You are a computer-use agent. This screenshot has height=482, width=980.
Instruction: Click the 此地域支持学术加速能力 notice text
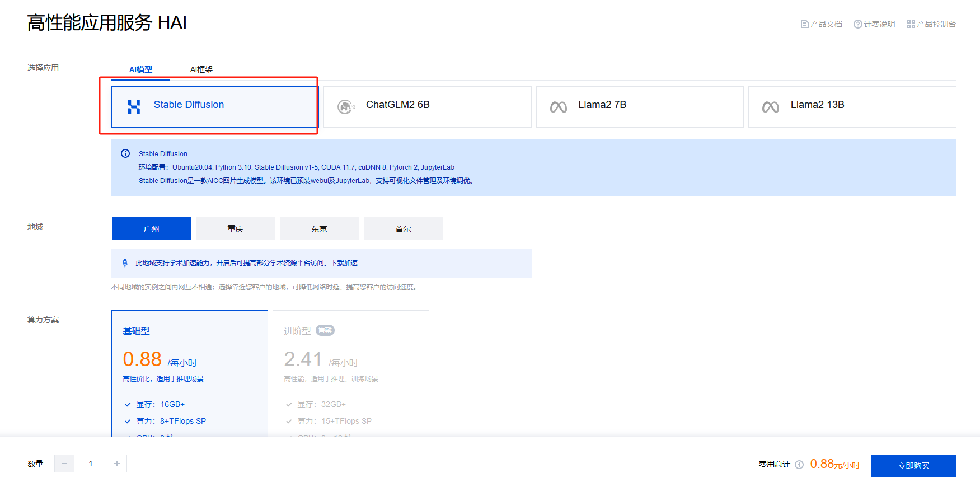[246, 263]
